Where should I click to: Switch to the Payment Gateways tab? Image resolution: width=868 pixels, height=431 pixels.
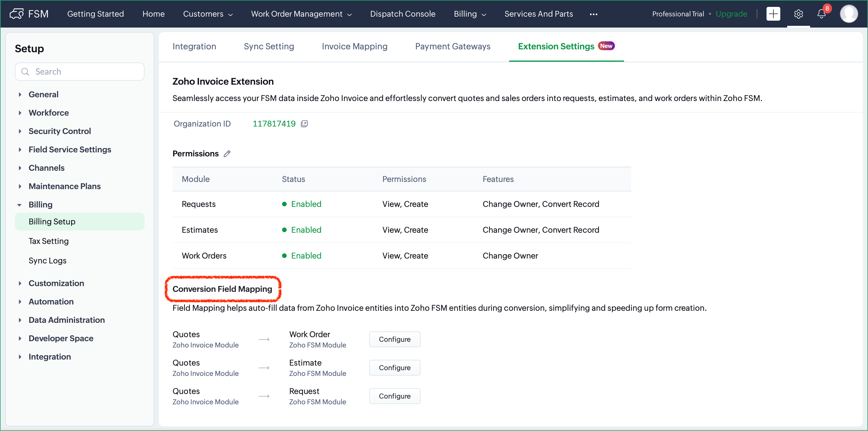(x=453, y=46)
